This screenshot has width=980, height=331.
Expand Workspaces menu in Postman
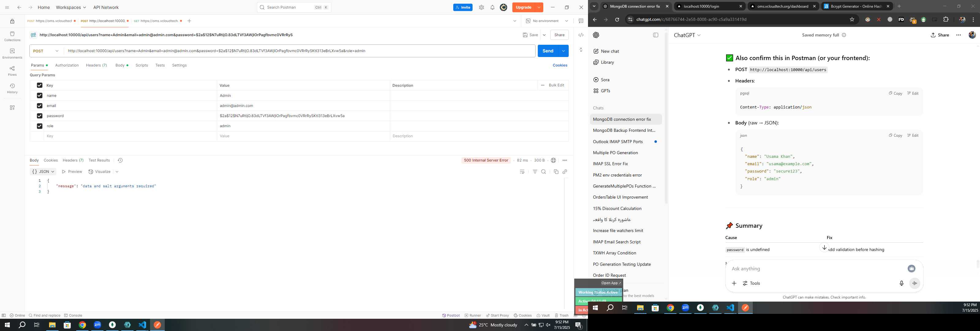(71, 7)
